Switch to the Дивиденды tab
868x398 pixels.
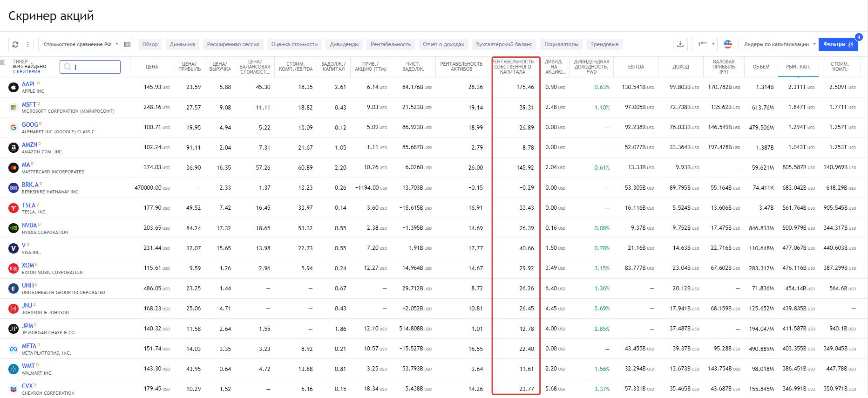[344, 44]
